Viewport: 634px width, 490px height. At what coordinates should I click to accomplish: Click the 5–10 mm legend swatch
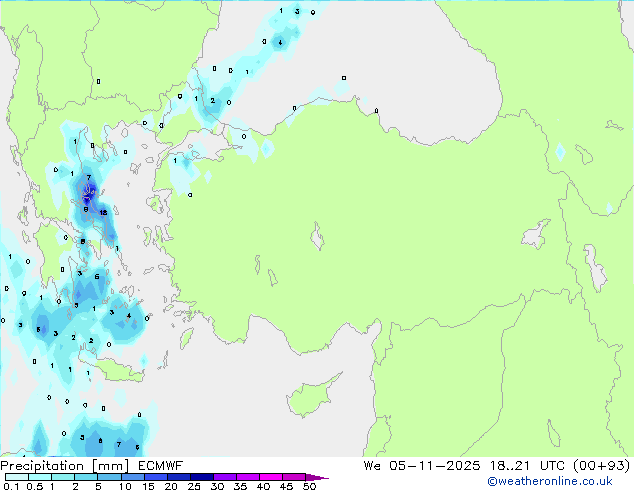pyautogui.click(x=110, y=477)
